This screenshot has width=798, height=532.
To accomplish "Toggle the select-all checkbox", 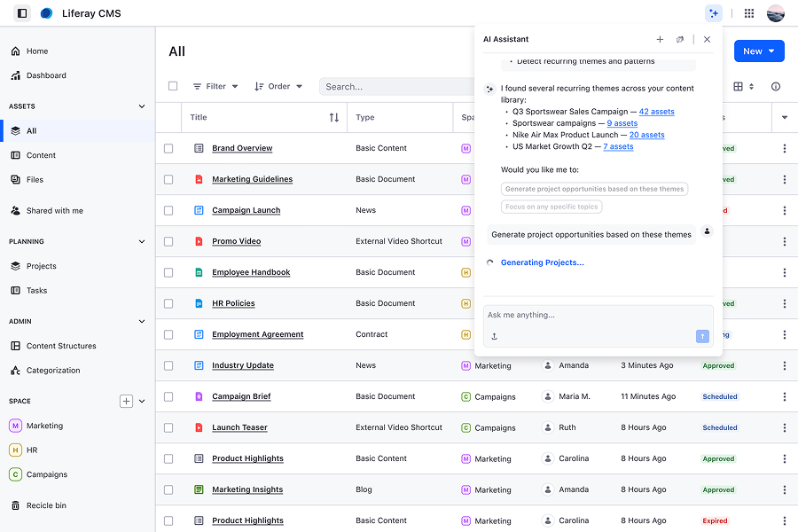I will [x=173, y=86].
